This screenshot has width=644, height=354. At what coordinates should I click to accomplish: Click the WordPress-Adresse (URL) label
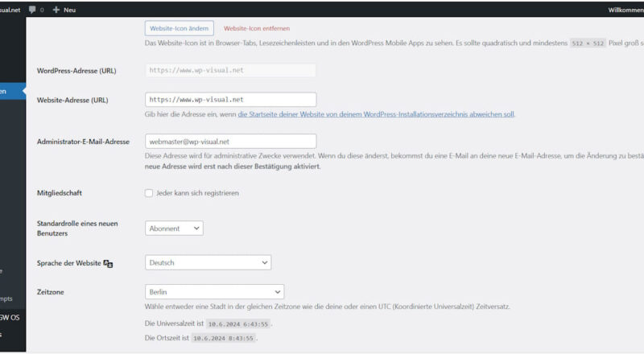(76, 71)
